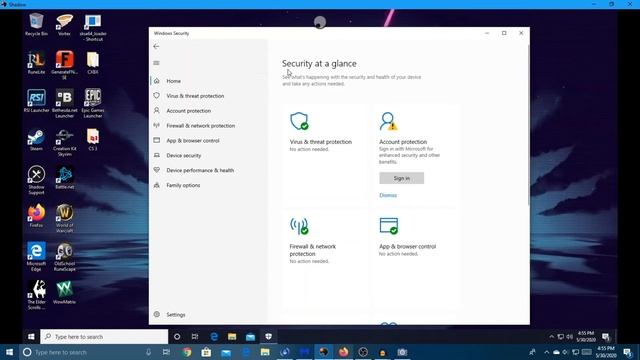This screenshot has height=360, width=640.
Task: Go back with the Windows Security back arrow
Action: tap(156, 47)
